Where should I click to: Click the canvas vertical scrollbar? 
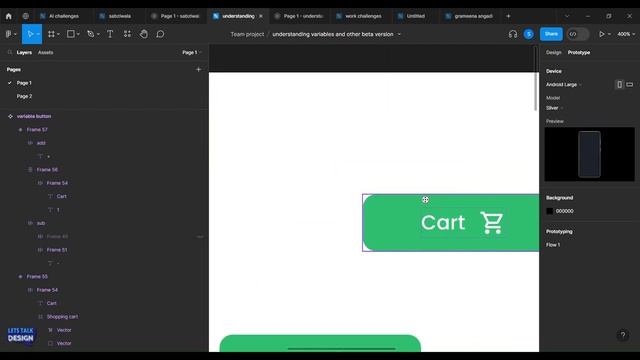(536, 78)
